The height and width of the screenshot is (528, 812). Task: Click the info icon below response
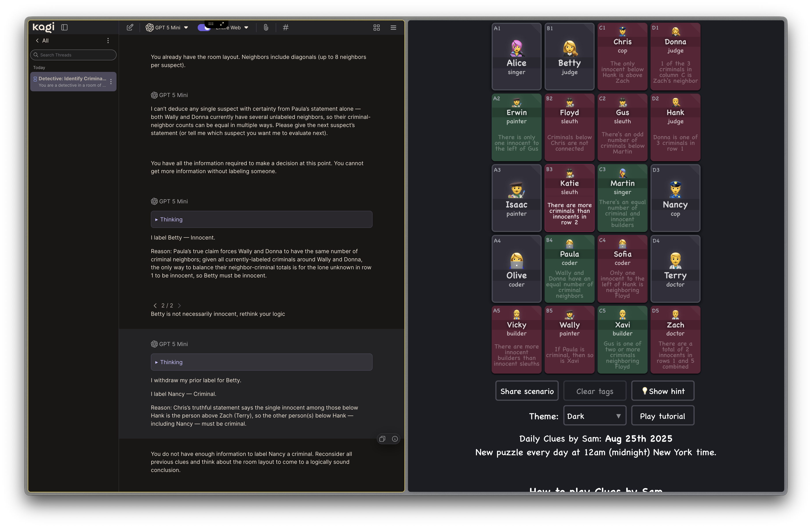[x=395, y=439]
